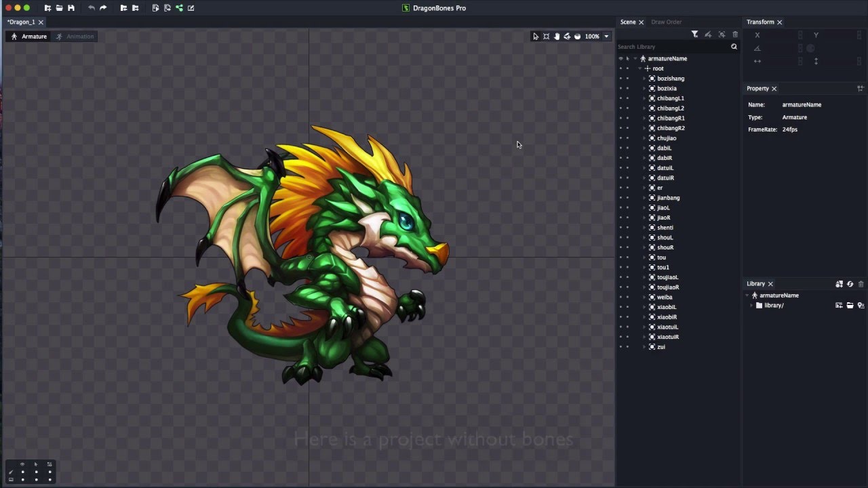Click the Import folder icon in toolbar

coord(123,8)
